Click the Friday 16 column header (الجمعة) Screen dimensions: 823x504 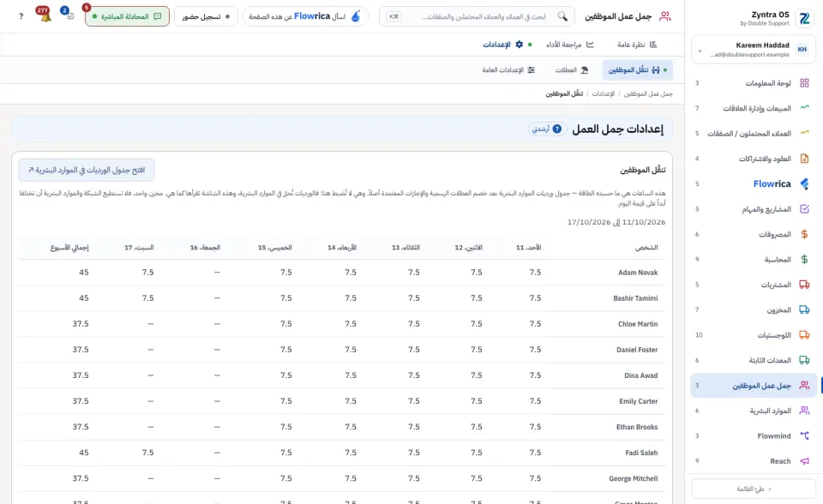tap(205, 247)
